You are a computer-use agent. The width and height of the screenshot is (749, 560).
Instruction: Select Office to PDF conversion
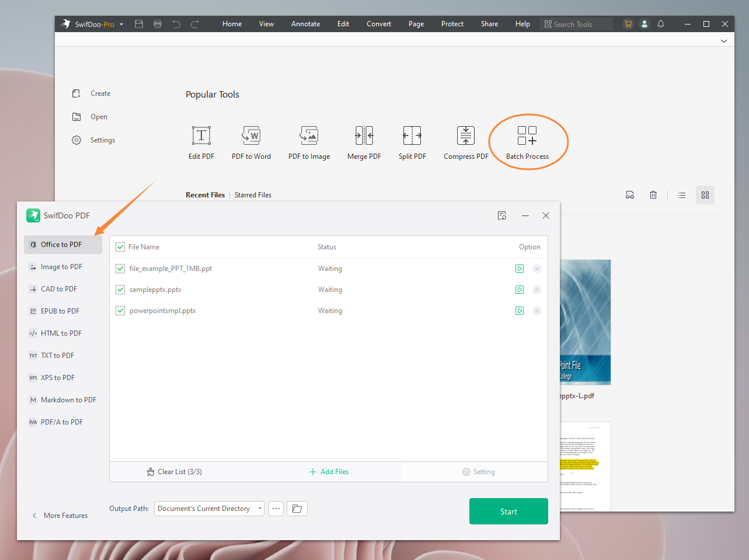click(63, 245)
